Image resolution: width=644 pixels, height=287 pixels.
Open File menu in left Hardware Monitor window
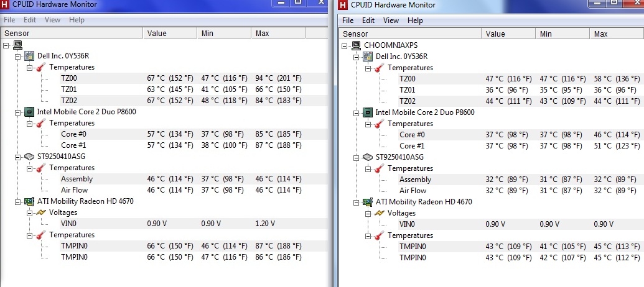point(9,20)
